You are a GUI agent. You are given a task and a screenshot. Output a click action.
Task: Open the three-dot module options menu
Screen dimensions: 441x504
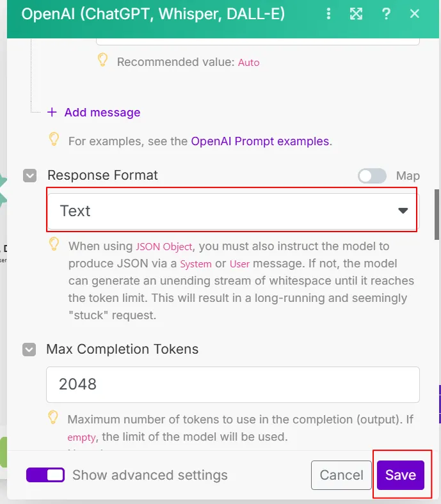(329, 13)
